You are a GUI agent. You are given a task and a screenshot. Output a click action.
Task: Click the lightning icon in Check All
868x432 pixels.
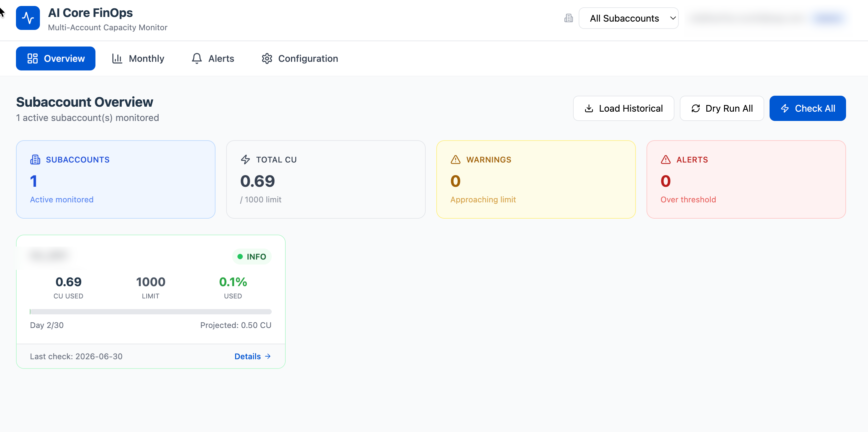pos(785,108)
